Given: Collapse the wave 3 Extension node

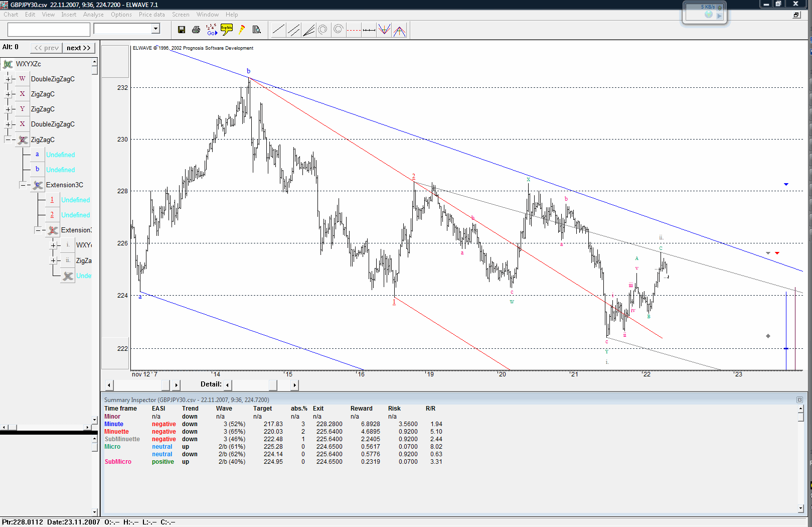Looking at the screenshot, I should coord(38,230).
